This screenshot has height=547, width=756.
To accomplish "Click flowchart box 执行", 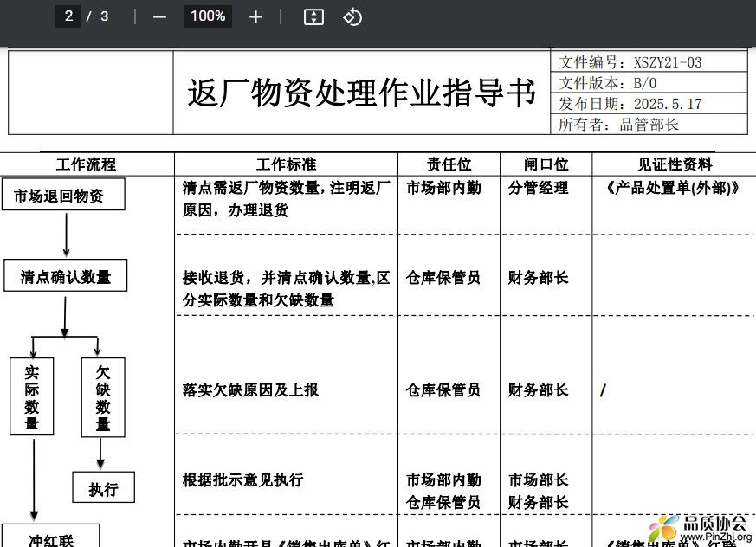I will point(104,487).
